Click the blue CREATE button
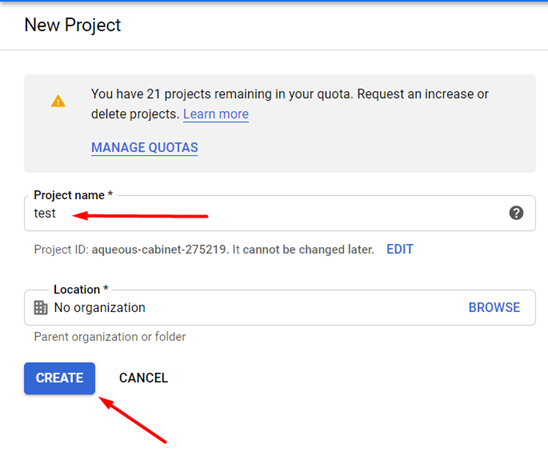 pyautogui.click(x=59, y=378)
